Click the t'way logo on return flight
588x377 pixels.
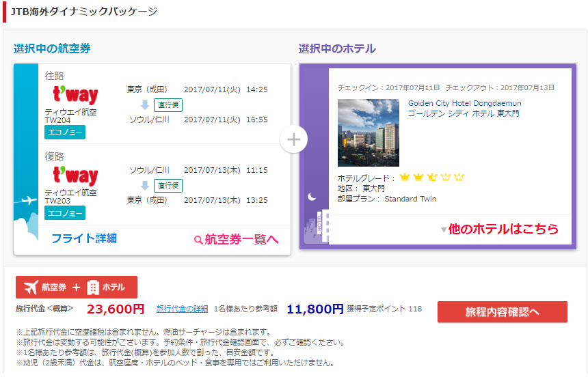click(x=75, y=176)
